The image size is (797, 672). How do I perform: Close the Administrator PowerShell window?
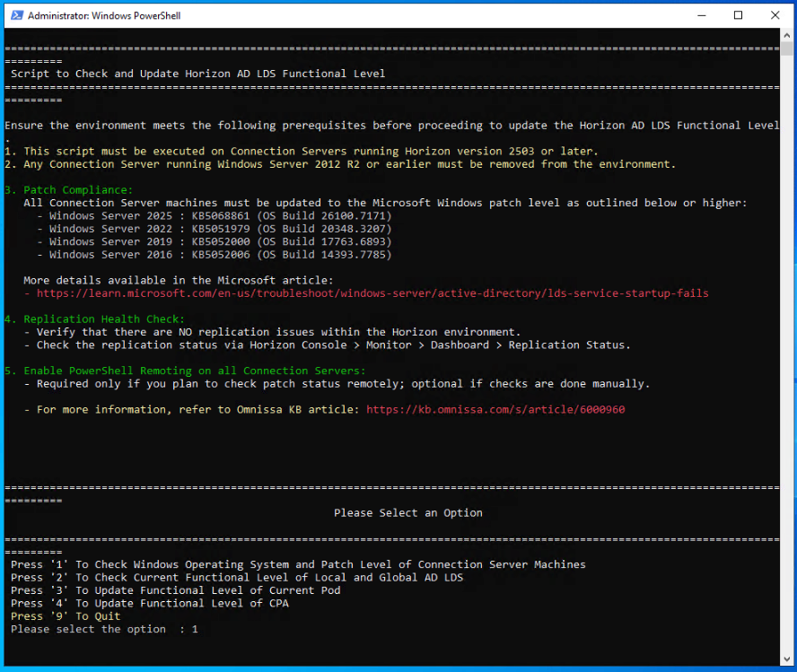(775, 15)
